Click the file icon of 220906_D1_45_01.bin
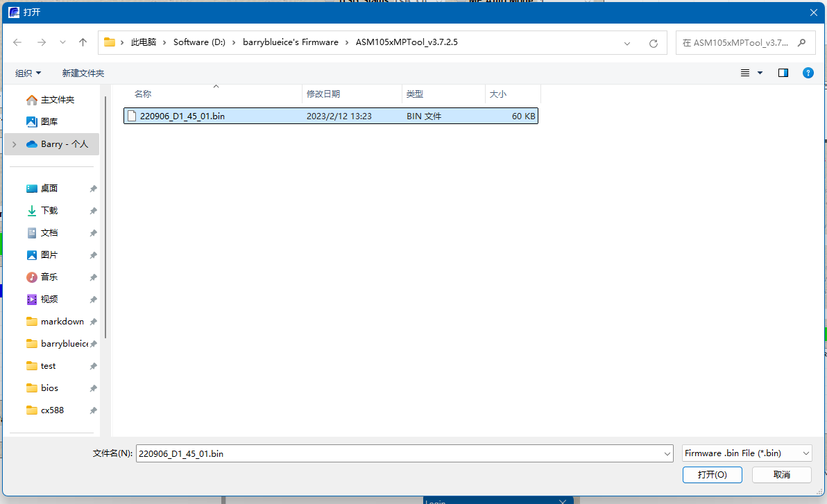This screenshot has height=504, width=827. (x=132, y=116)
